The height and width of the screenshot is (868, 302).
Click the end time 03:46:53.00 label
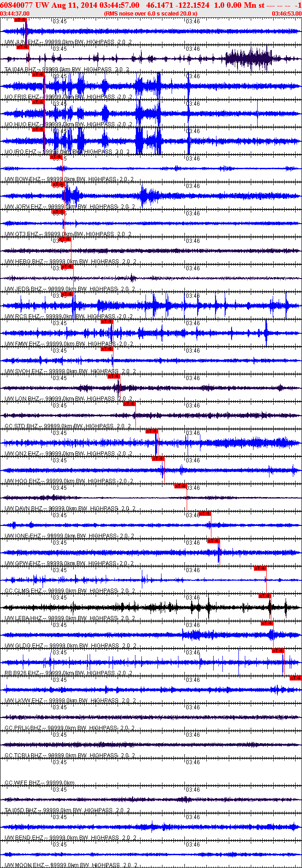click(x=287, y=14)
